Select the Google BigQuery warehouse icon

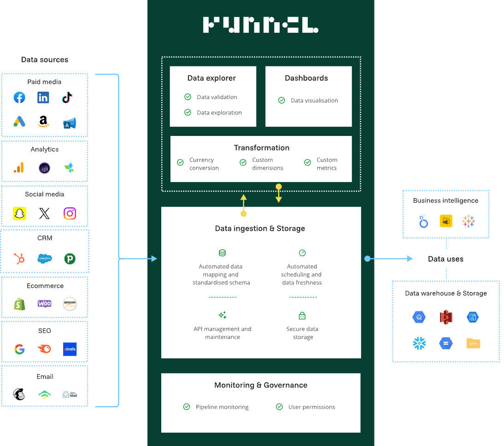(419, 317)
